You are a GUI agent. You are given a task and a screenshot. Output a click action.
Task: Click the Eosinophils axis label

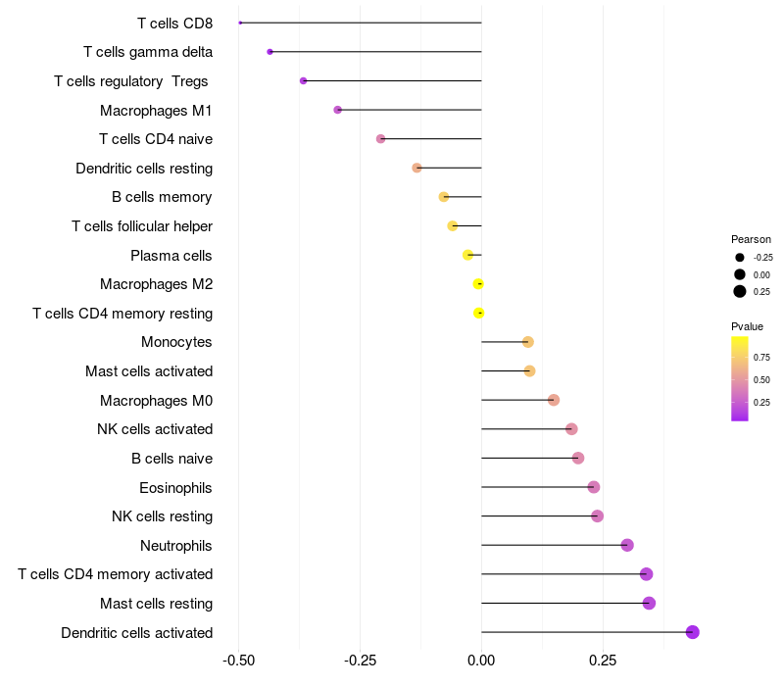coord(176,487)
